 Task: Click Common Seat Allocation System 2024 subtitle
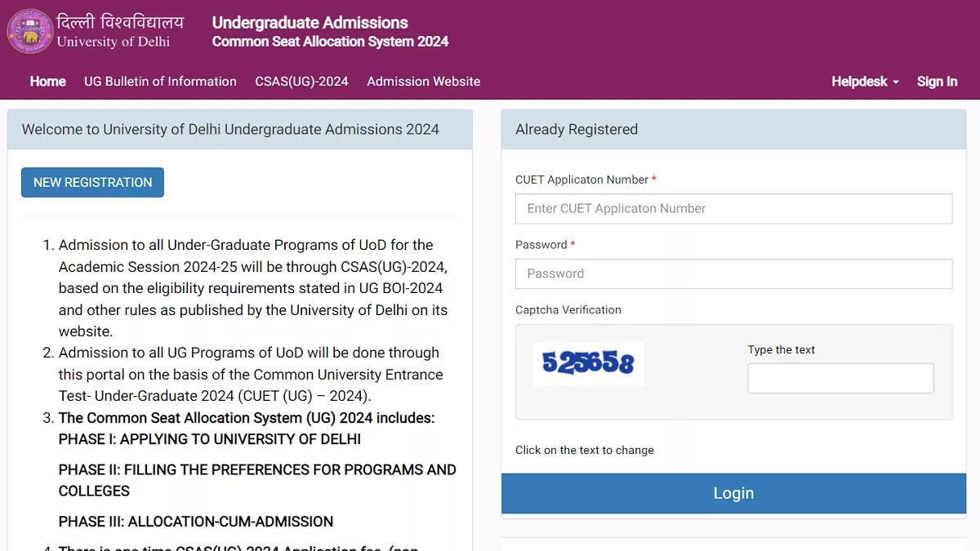[330, 42]
